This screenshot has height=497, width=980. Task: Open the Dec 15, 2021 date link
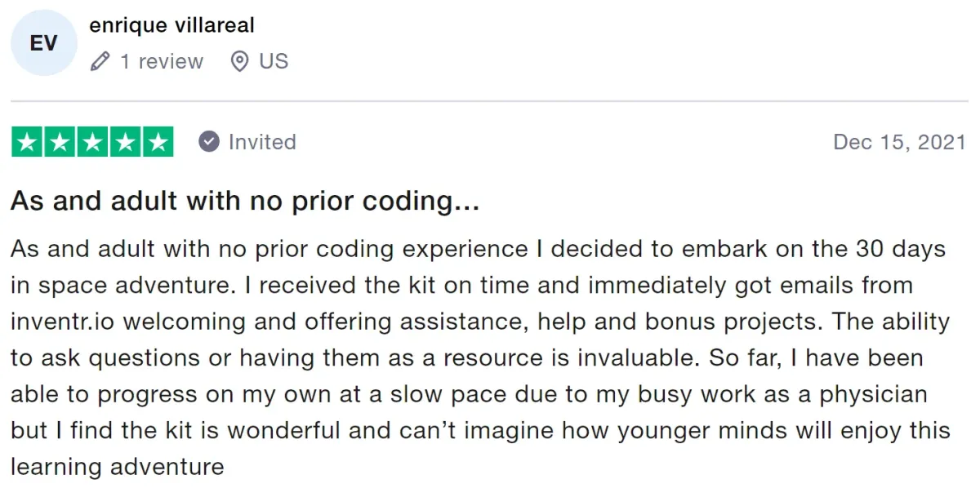pyautogui.click(x=900, y=142)
